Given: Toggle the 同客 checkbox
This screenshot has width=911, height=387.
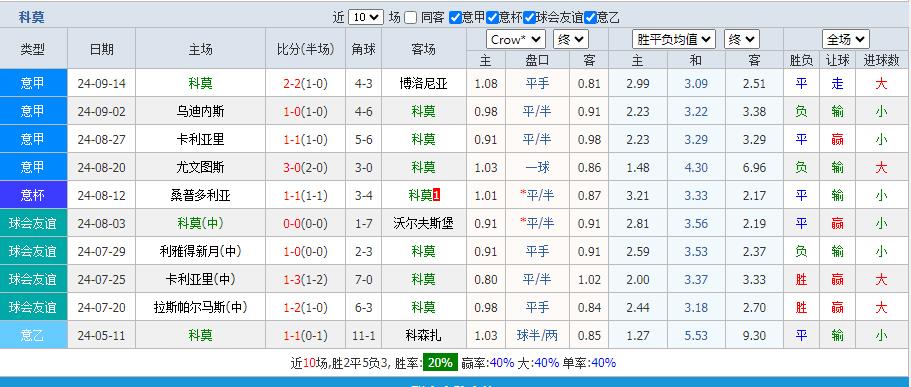Looking at the screenshot, I should tap(411, 17).
